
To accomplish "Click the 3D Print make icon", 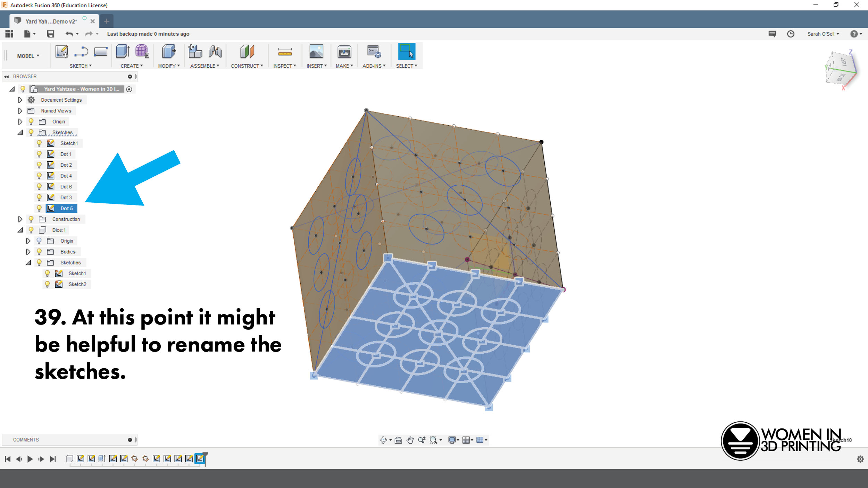I will tap(344, 52).
